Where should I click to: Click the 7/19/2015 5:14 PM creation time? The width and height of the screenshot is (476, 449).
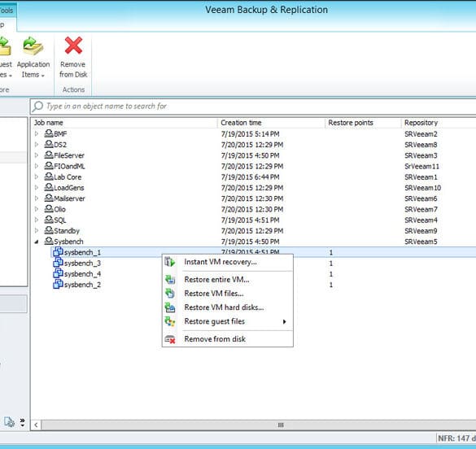pyautogui.click(x=250, y=133)
